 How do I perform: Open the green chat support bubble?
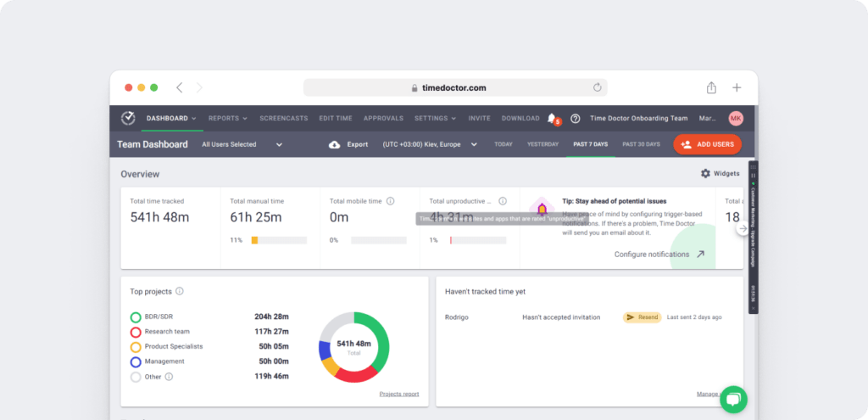click(733, 398)
